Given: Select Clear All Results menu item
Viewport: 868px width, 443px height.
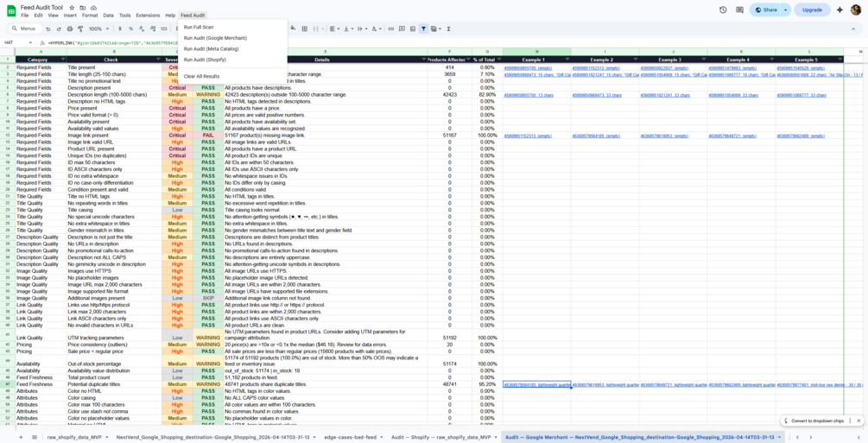Looking at the screenshot, I should point(201,76).
